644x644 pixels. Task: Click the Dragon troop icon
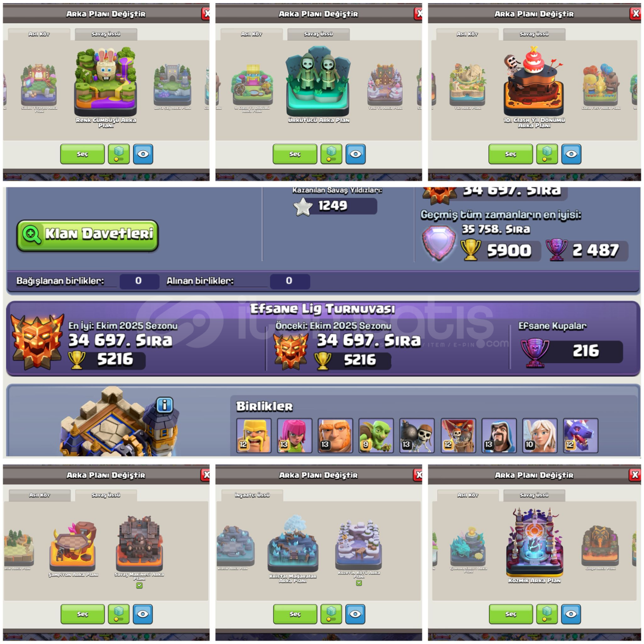[x=580, y=435]
